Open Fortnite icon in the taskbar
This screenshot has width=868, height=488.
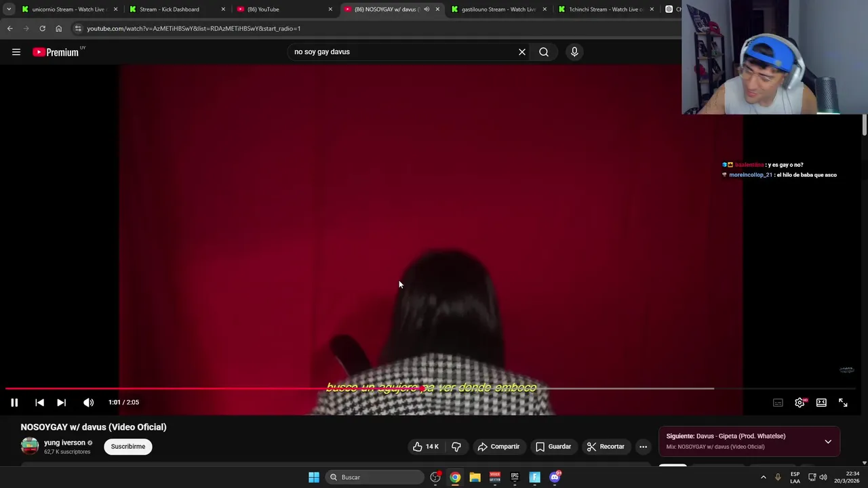point(535,477)
